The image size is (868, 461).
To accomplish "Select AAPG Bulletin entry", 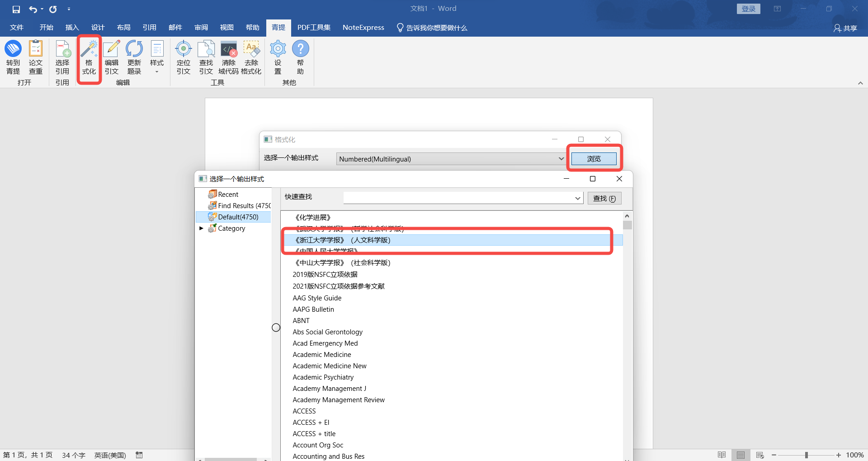I will tap(313, 309).
